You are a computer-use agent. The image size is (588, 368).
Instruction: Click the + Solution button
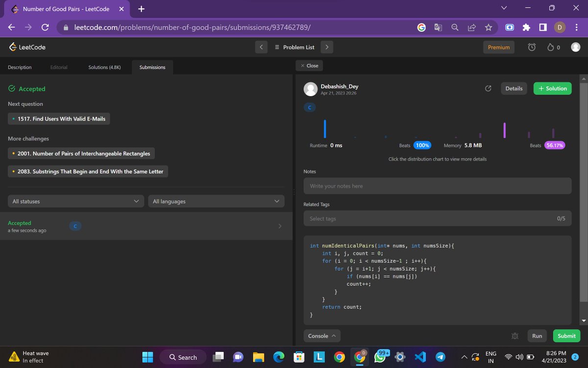coord(552,88)
